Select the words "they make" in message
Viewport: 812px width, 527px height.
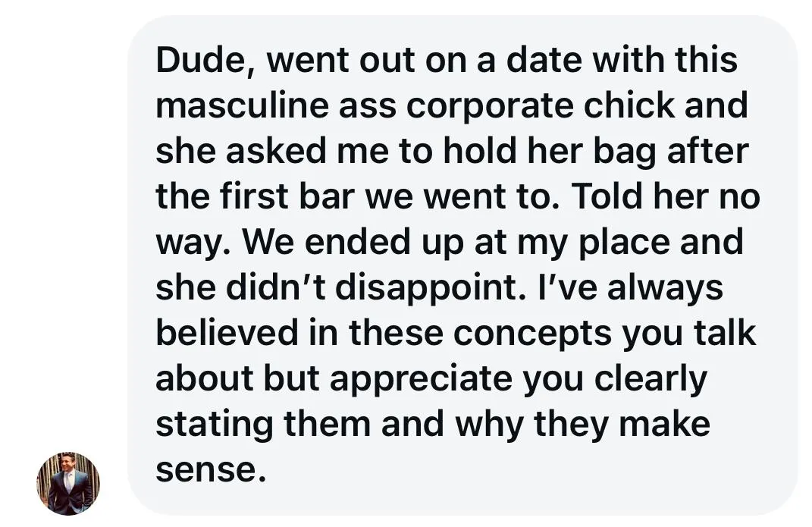pos(622,424)
